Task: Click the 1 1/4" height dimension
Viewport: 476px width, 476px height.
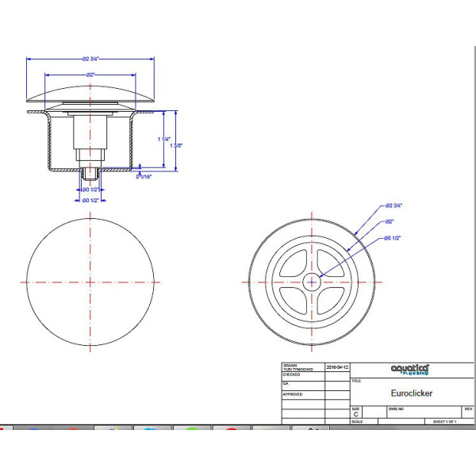Action: (x=164, y=140)
